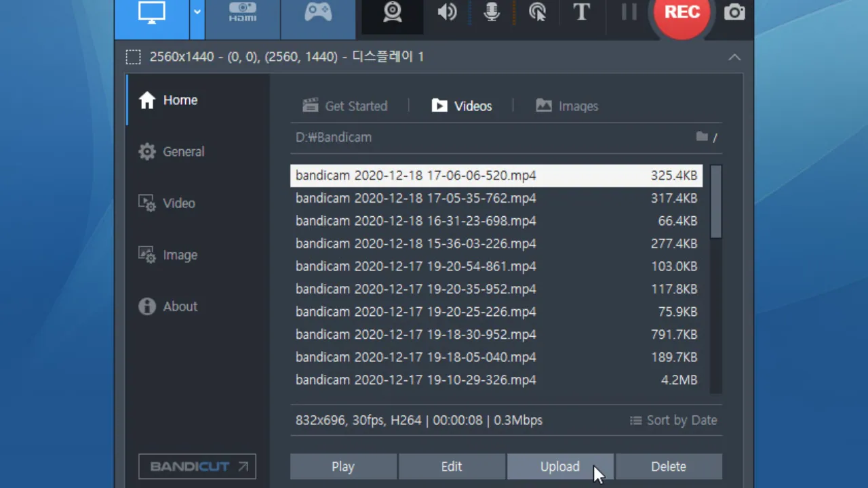Toggle webcam overlay icon
The height and width of the screenshot is (488, 868).
point(393,12)
